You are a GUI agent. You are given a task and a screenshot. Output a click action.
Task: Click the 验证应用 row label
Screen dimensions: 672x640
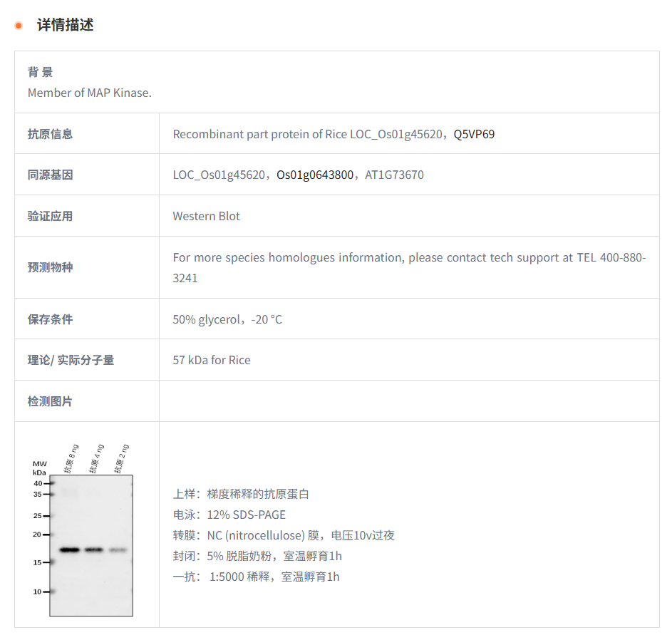[50, 216]
